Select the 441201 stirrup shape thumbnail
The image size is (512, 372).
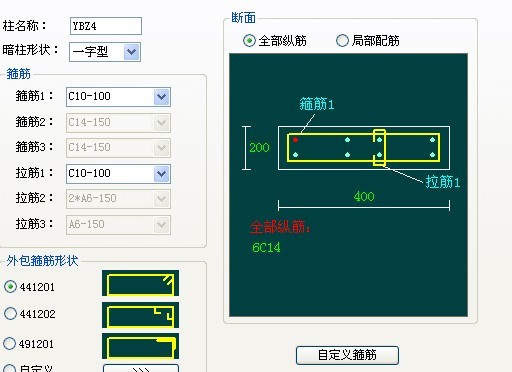[x=140, y=283]
